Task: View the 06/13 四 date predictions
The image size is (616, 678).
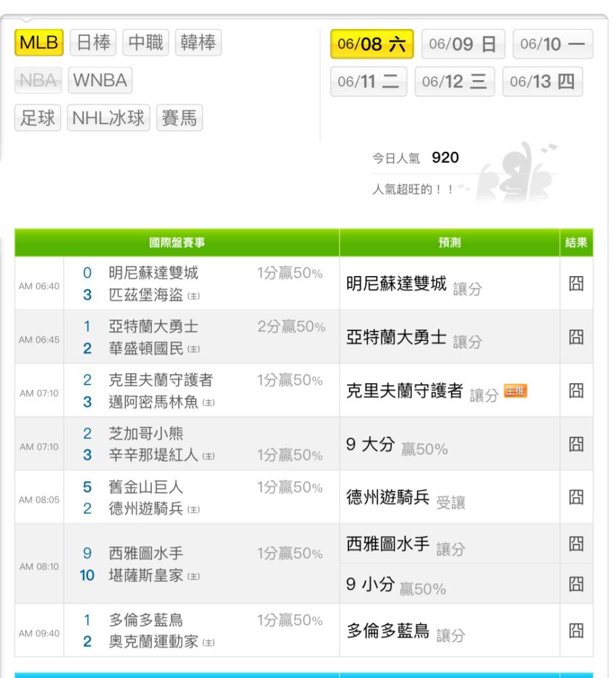Action: point(543,81)
